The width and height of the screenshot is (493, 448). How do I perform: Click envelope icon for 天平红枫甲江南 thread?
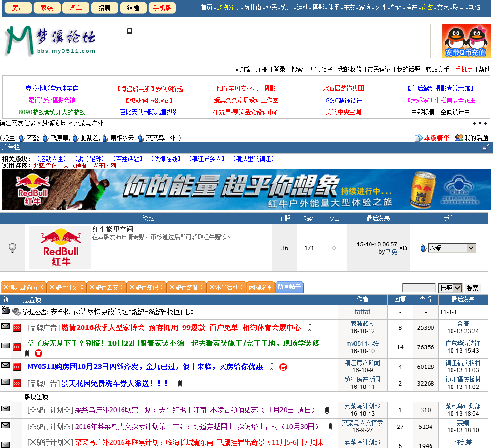(x=5, y=408)
